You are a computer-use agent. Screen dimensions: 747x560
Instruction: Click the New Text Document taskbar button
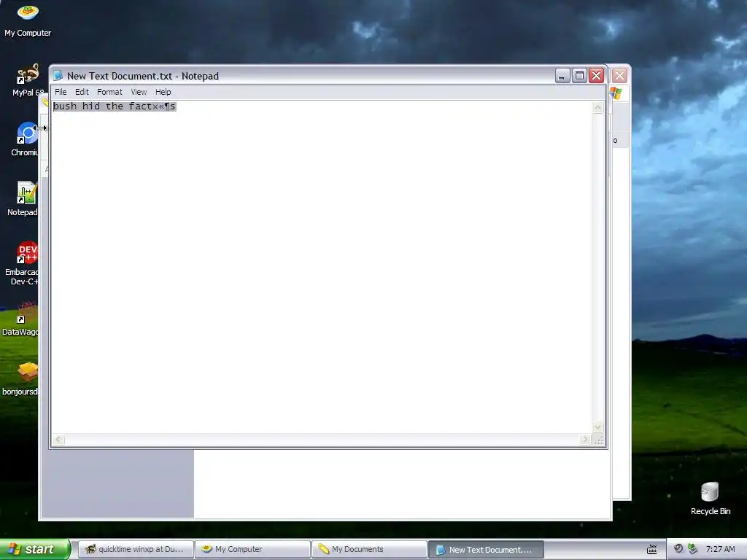[x=486, y=550]
